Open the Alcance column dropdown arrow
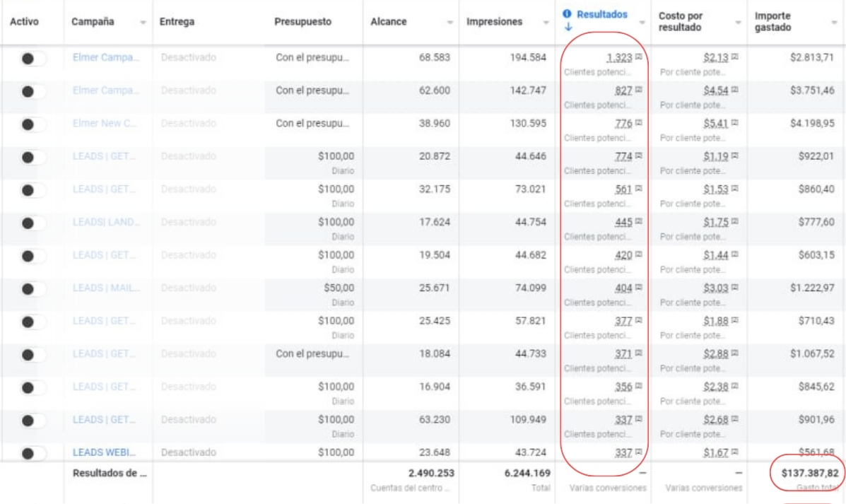 click(450, 23)
